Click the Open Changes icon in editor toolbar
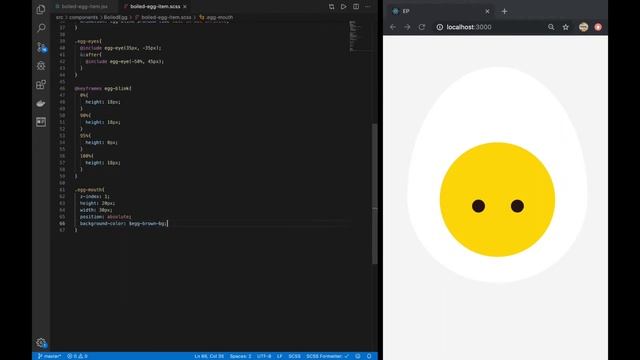Screen dimensions: 640x360 331,7
